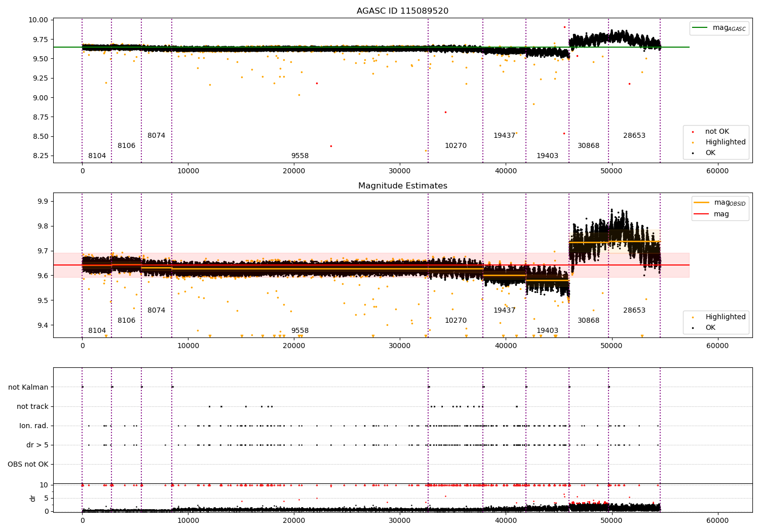Click OBSID label 19437 in the top plot
This screenshot has width=760, height=532.
coord(504,136)
